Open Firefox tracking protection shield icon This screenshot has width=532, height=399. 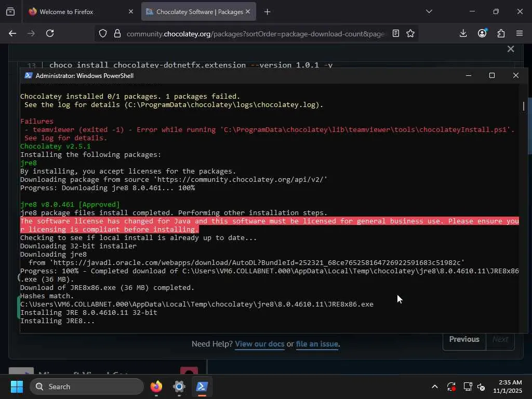[x=103, y=33]
